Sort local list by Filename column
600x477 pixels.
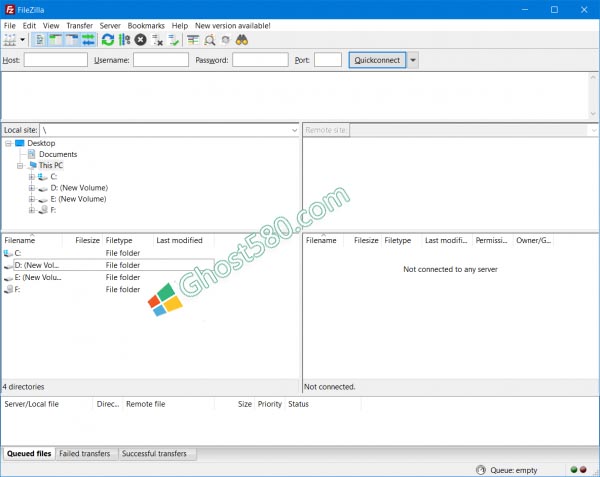click(32, 241)
